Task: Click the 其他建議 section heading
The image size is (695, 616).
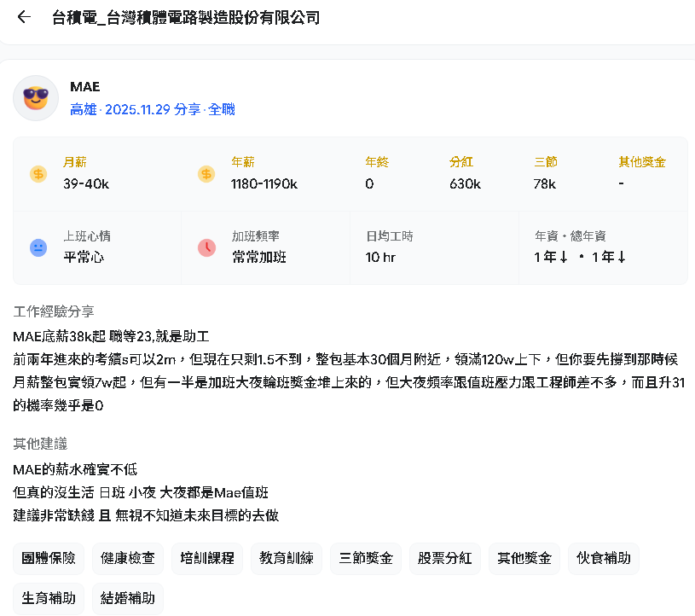Action: click(40, 444)
